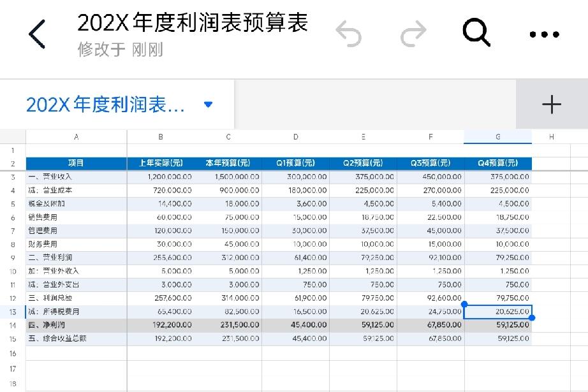The width and height of the screenshot is (588, 392).
Task: Select cell 管理费用
Action: (77, 231)
